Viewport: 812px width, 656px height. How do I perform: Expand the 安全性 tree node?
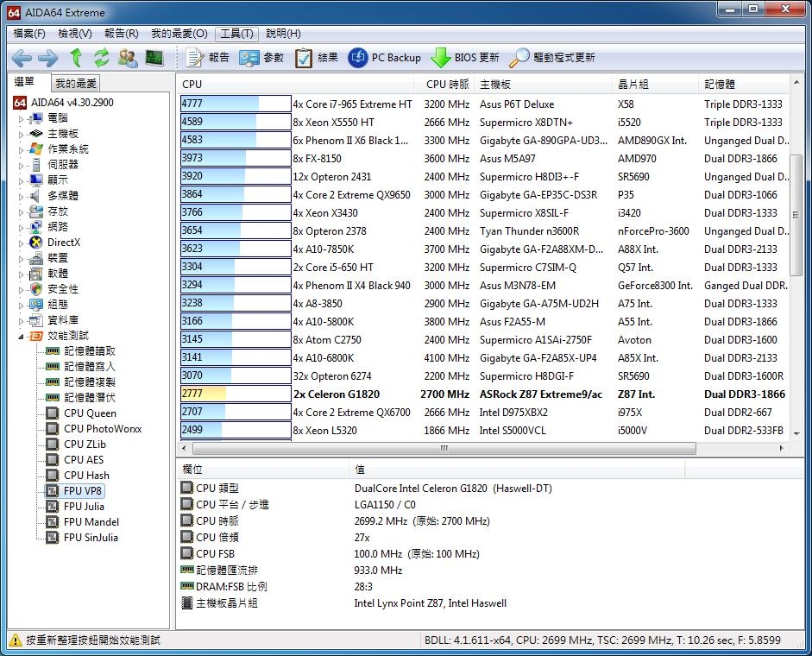pos(21,290)
